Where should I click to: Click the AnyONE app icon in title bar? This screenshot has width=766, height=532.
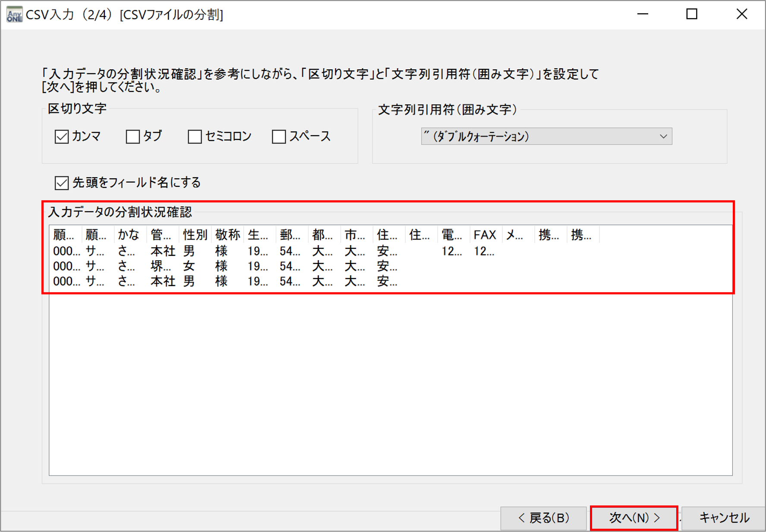(x=13, y=13)
